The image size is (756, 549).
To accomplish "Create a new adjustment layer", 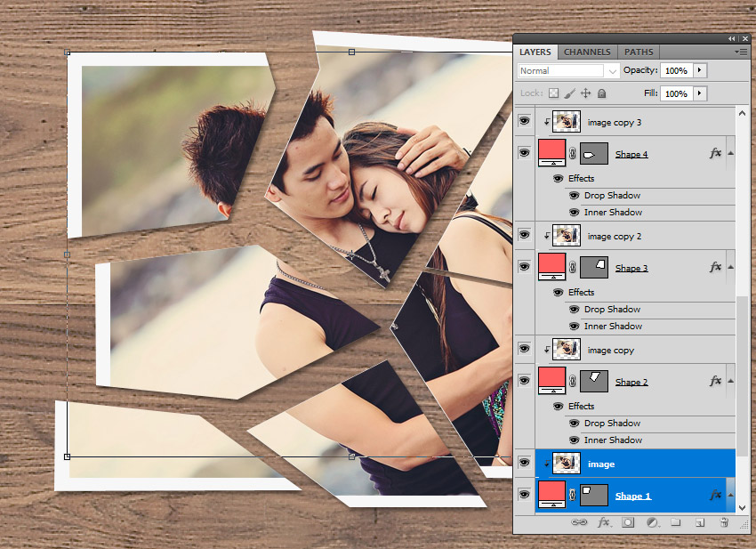I will click(x=651, y=523).
